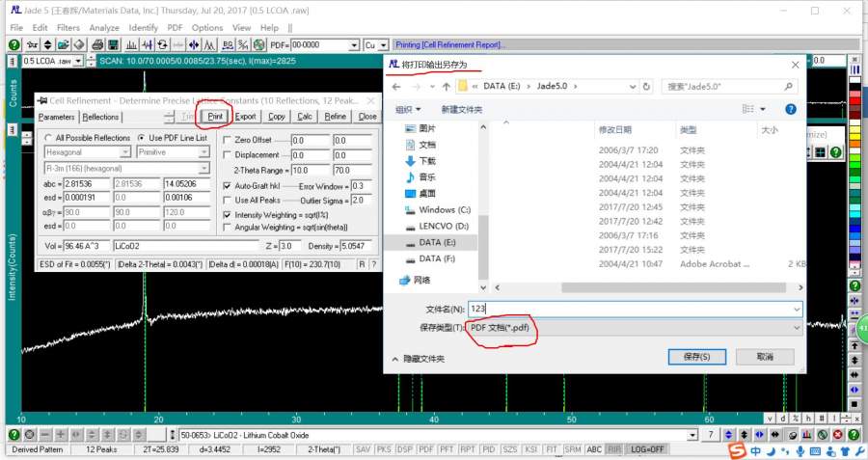This screenshot has width=868, height=460.
Task: Click the green help icon in bottom toolbar
Action: click(14, 435)
